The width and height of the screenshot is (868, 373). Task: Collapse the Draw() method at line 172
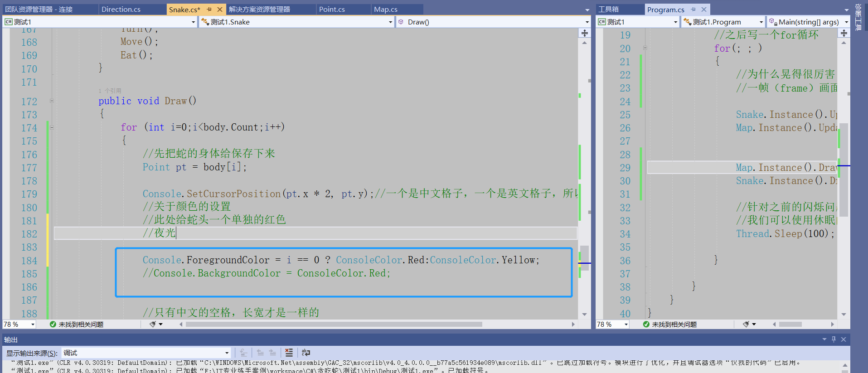(52, 101)
